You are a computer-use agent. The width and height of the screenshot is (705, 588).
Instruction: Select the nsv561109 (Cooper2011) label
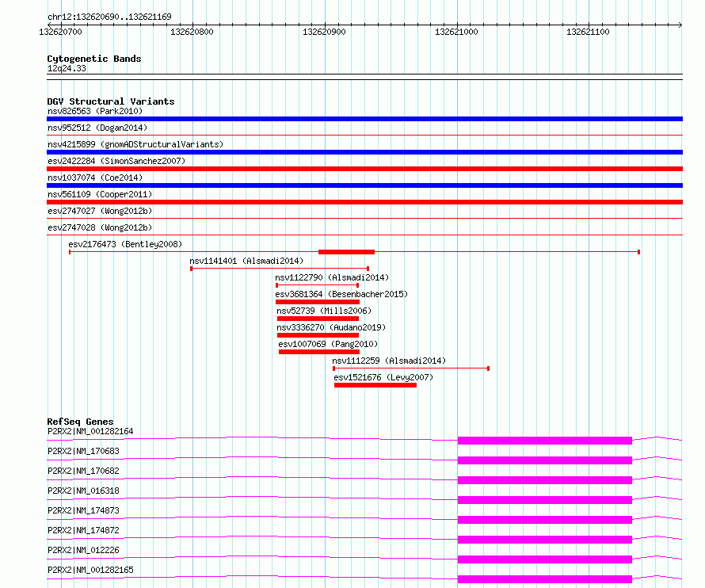click(100, 194)
